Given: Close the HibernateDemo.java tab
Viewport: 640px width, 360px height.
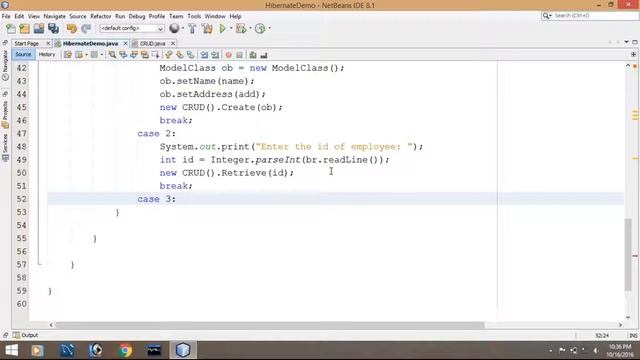Looking at the screenshot, I should pos(126,43).
